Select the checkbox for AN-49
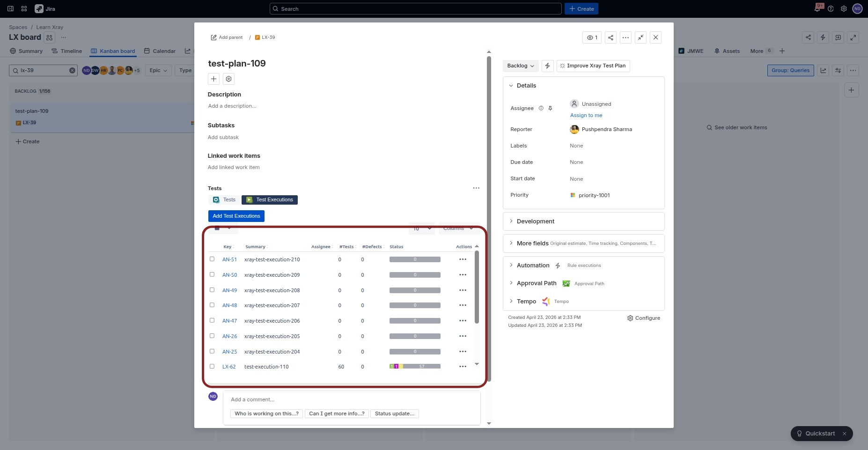Screen dimensions: 868x450 (x=212, y=290)
